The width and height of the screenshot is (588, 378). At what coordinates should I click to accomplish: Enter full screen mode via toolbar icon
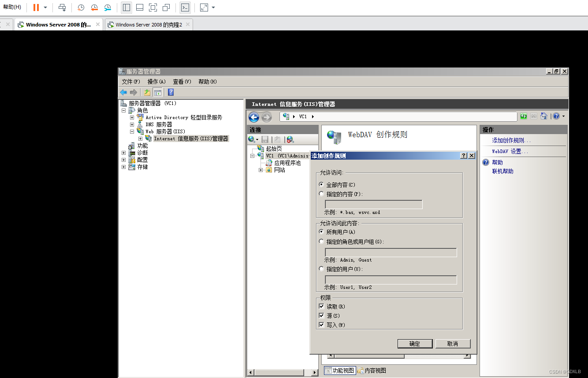(x=153, y=7)
